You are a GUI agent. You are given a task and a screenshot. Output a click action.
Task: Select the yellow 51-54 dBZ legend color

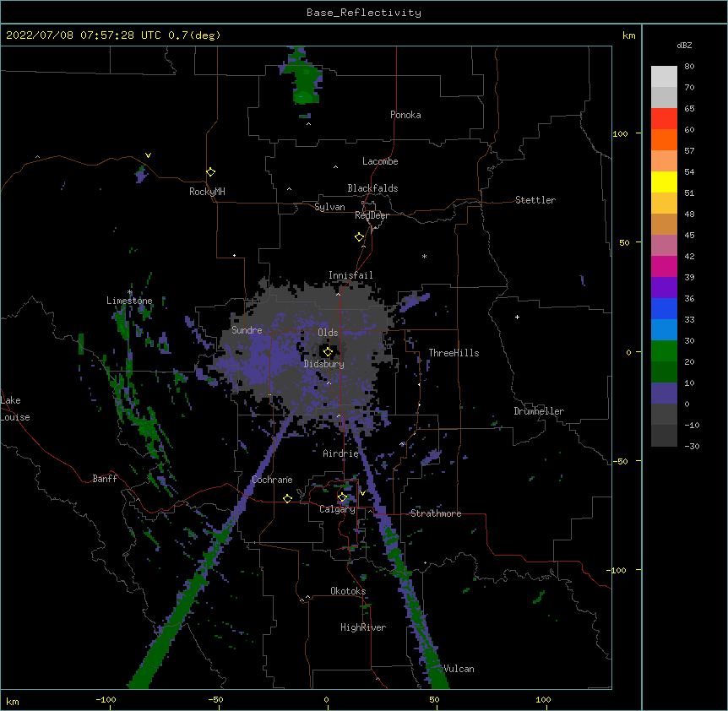[x=664, y=182]
